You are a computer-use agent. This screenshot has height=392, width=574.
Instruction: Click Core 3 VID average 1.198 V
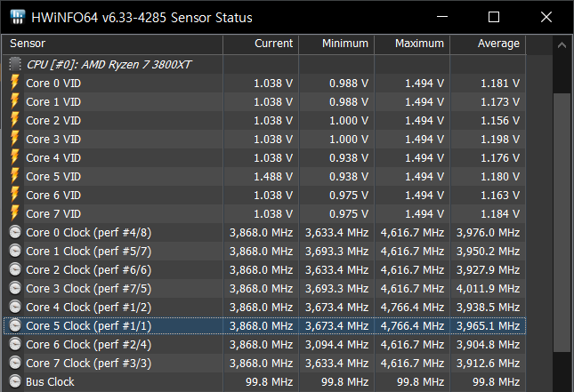500,140
